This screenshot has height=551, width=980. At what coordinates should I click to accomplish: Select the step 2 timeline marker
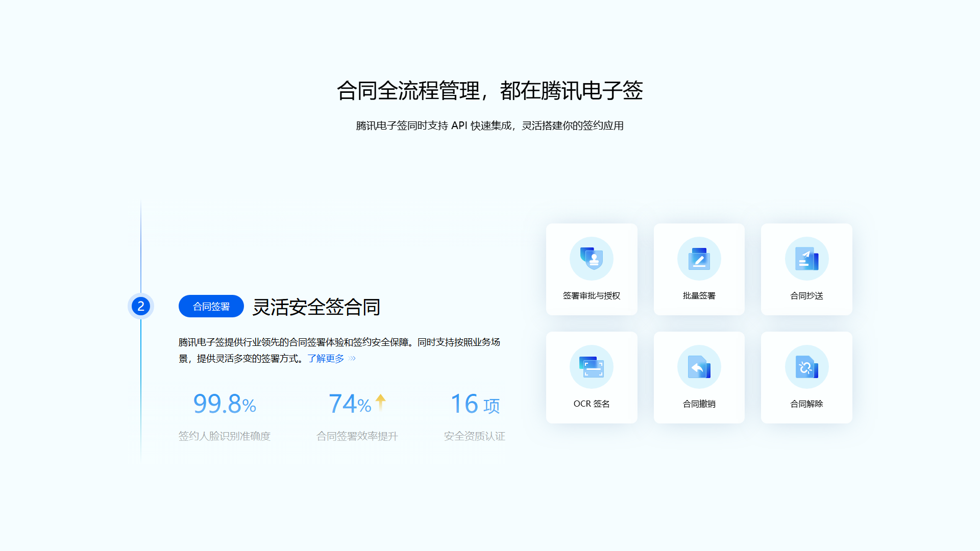coord(141,306)
